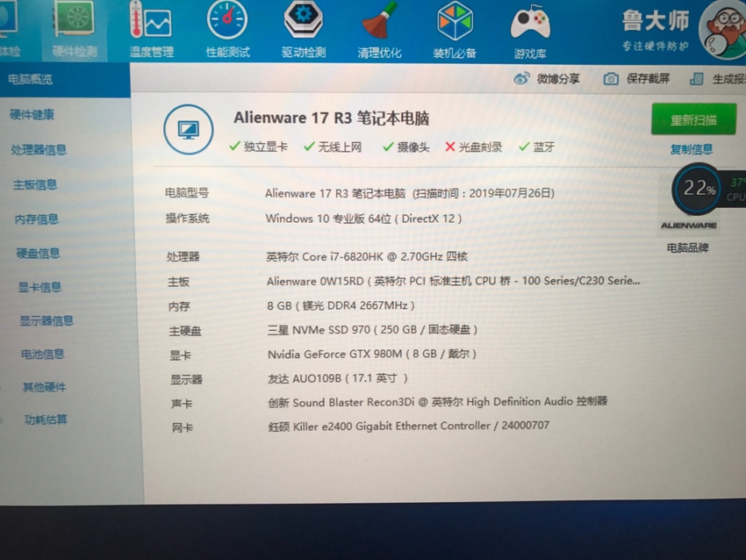The width and height of the screenshot is (746, 560).
Task: Click the 保存截屏 save screenshot link
Action: pos(648,79)
